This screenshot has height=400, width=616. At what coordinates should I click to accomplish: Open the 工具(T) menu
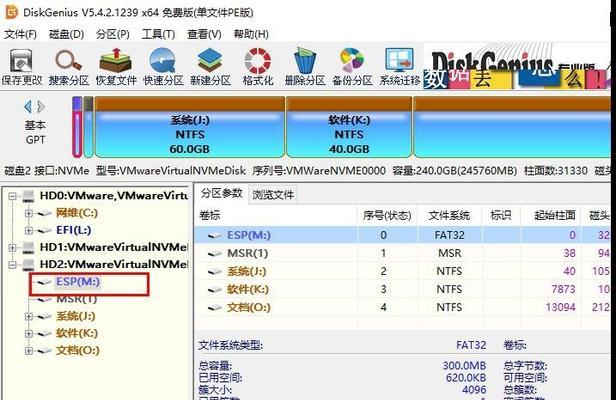coord(158,34)
